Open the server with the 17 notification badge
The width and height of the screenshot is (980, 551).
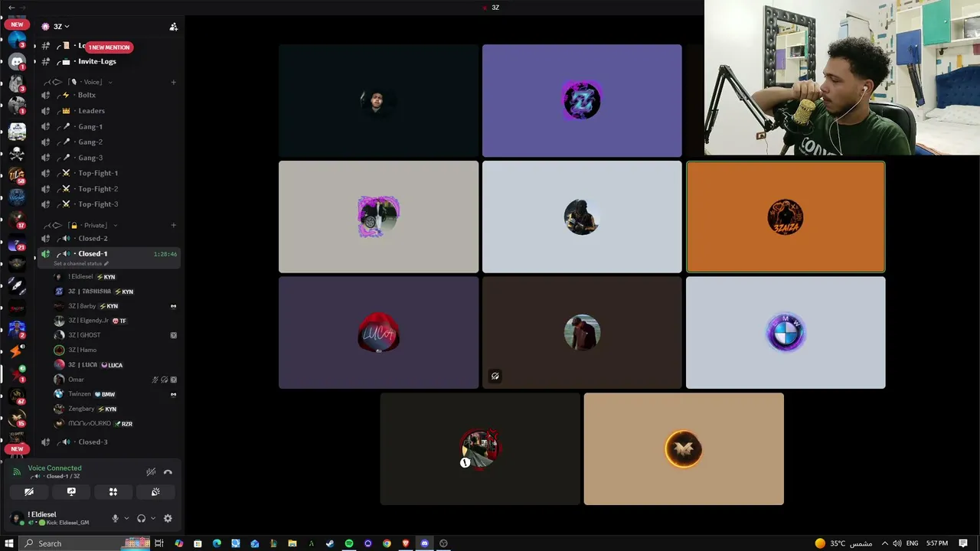(17, 220)
